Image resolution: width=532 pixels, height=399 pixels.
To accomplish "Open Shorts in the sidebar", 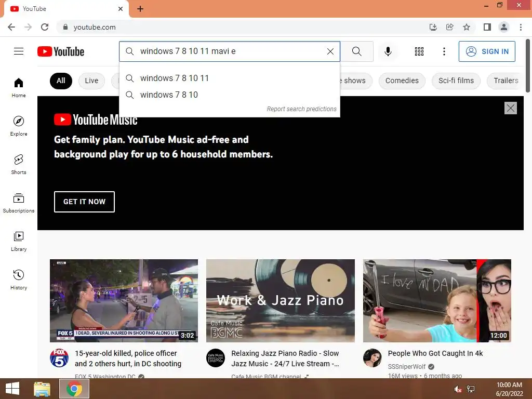I will [x=19, y=164].
